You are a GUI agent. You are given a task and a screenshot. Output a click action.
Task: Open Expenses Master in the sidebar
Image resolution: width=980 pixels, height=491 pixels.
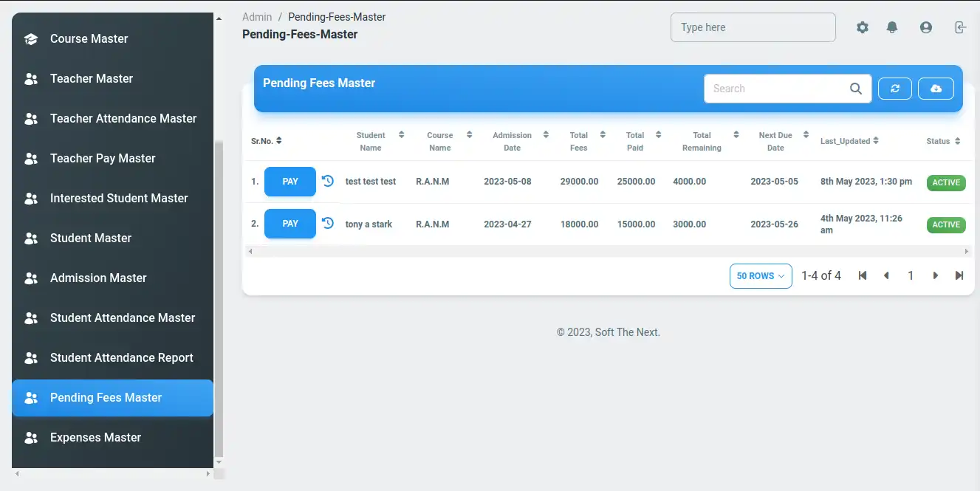tap(95, 437)
